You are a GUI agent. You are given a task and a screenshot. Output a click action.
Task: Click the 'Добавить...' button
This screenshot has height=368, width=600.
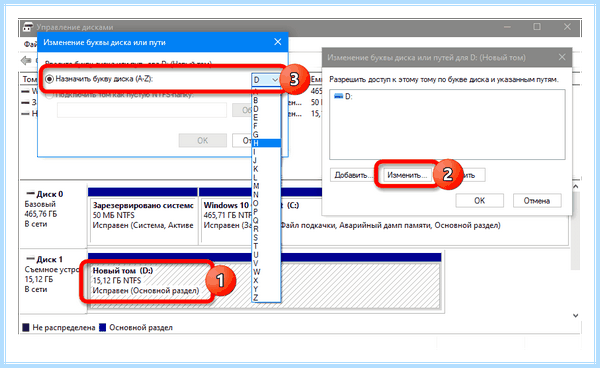coord(353,175)
